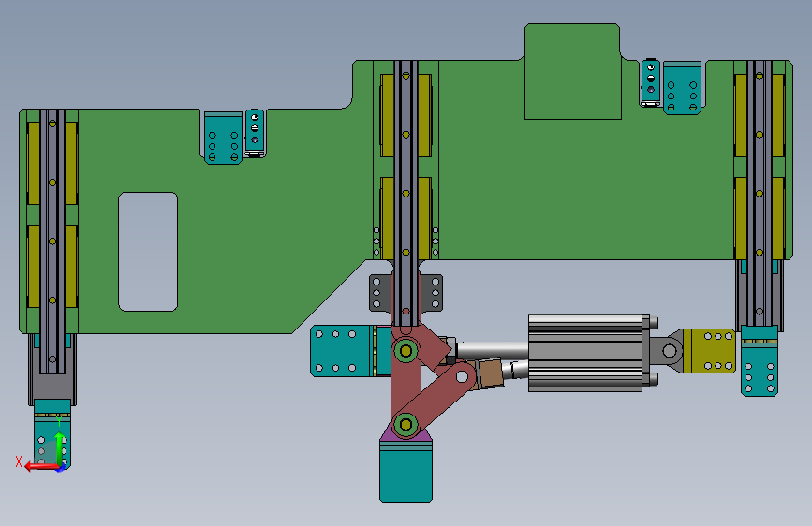Select the raised rectangular tab atop the green plate
This screenshot has height=526, width=812.
click(572, 71)
